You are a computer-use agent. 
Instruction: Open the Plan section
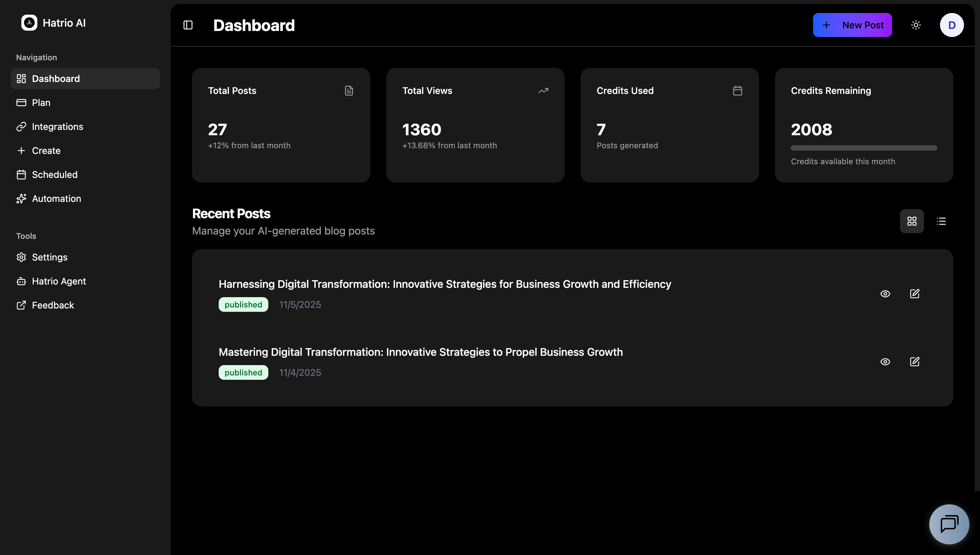(x=41, y=103)
